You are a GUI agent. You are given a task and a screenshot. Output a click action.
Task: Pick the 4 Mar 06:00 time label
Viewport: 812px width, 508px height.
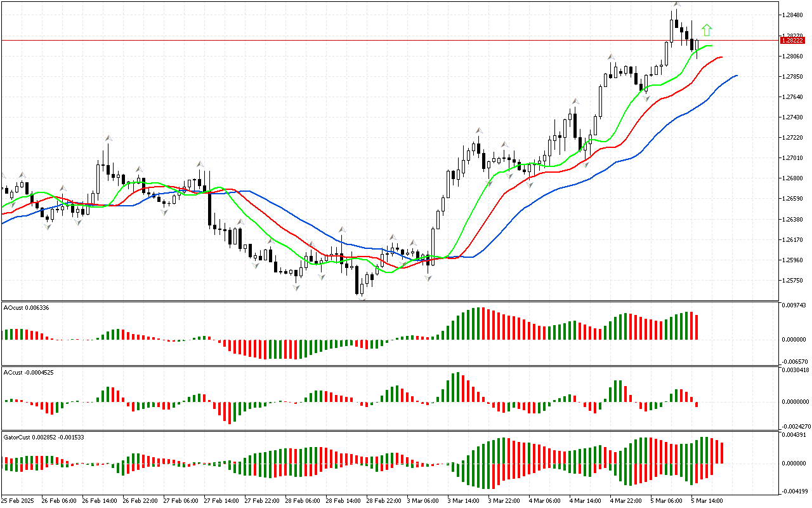[x=546, y=500]
